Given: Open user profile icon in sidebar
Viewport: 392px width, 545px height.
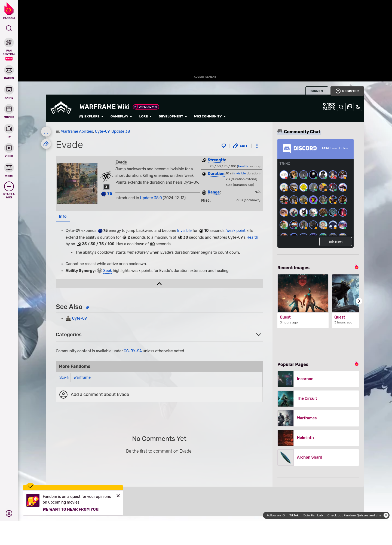Looking at the screenshot, I should coord(9,513).
